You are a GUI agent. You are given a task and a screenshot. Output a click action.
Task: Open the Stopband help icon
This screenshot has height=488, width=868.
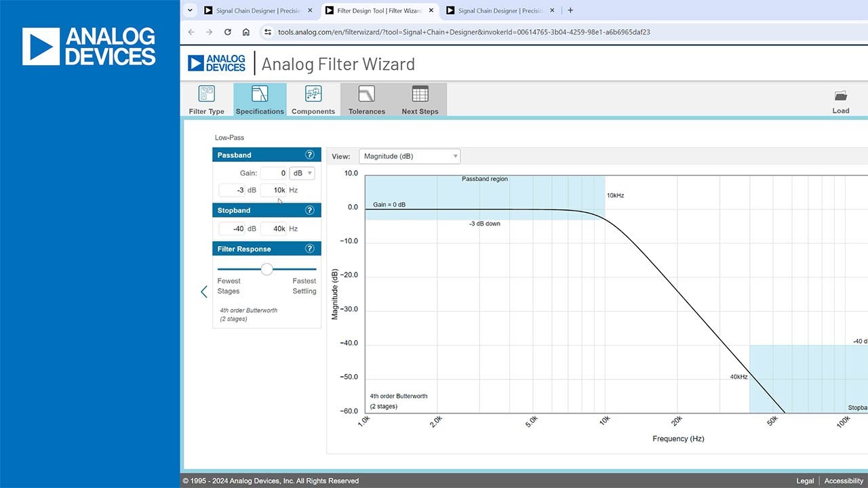[310, 210]
